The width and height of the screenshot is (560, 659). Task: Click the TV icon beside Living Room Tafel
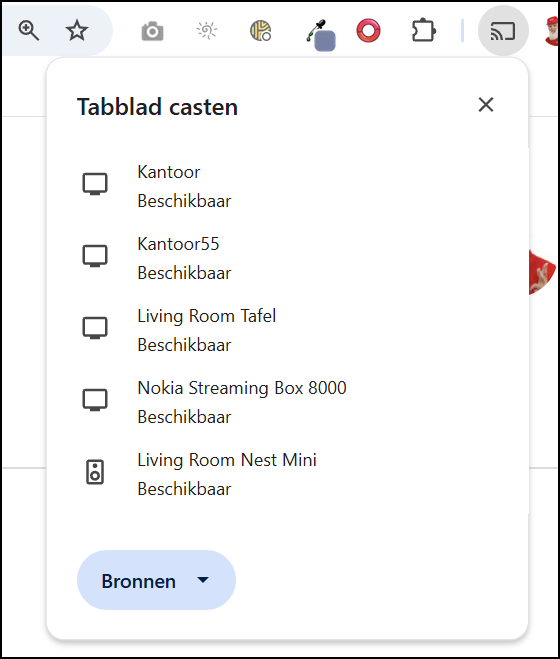click(95, 328)
